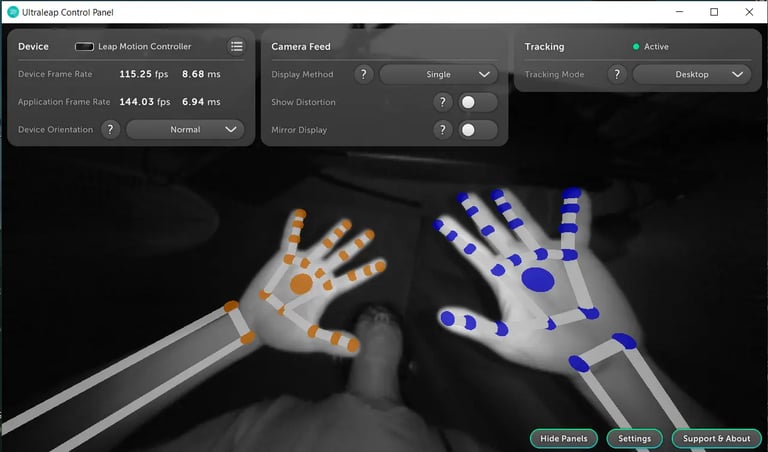Click the 115.25 fps device frame rate value
This screenshot has width=768, height=452.
[144, 74]
